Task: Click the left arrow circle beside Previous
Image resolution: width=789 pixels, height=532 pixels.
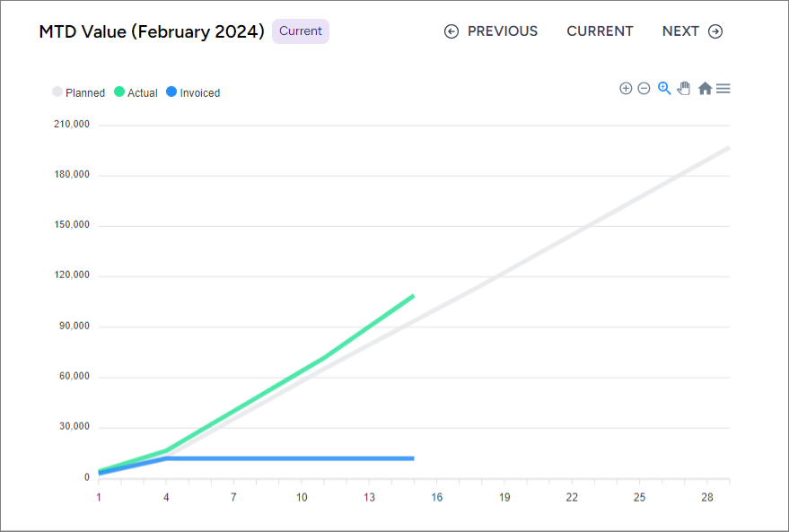Action: 451,31
